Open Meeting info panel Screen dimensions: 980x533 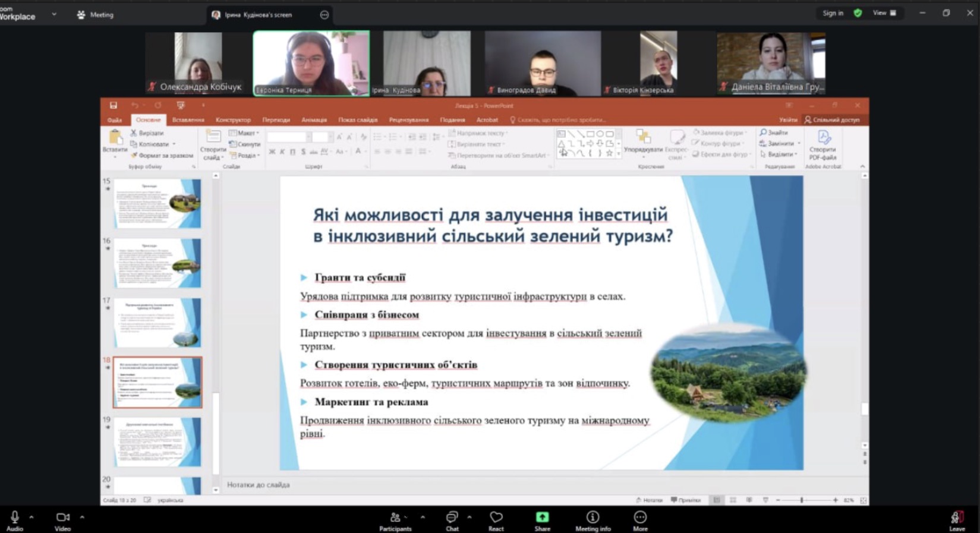pos(593,520)
